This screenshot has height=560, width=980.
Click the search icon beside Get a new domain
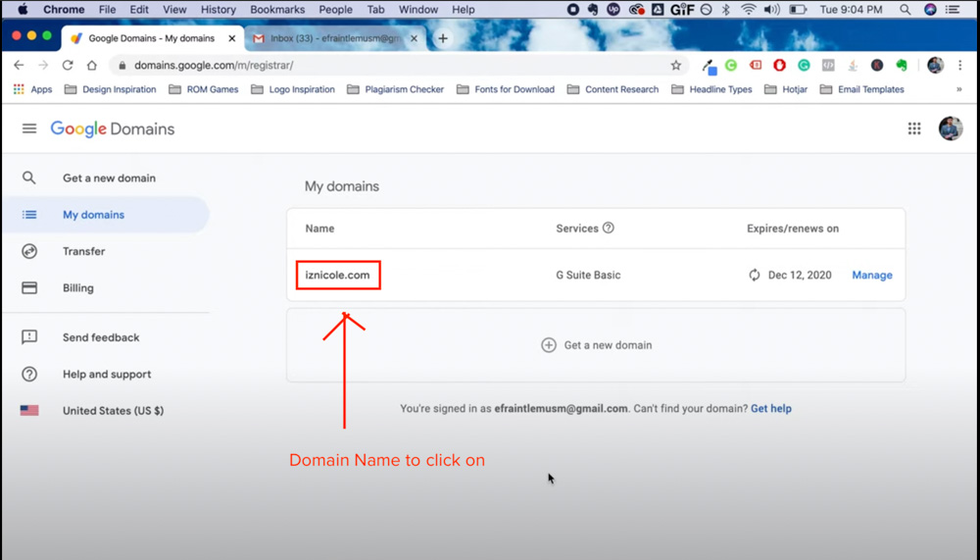pos(28,178)
